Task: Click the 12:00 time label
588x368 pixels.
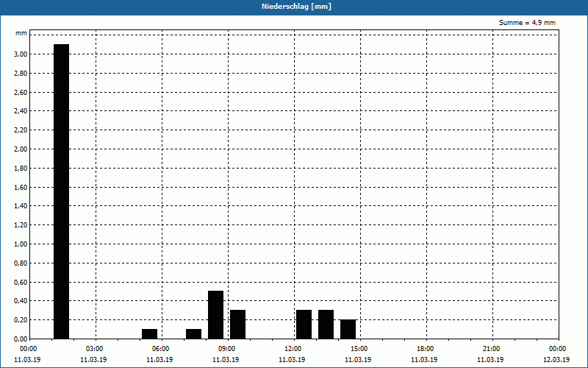Action: click(x=293, y=349)
